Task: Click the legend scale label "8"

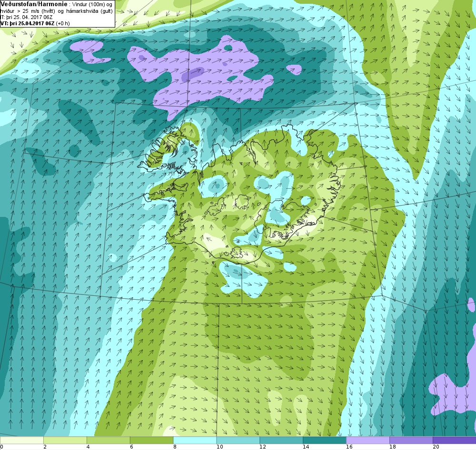Action: [175, 447]
